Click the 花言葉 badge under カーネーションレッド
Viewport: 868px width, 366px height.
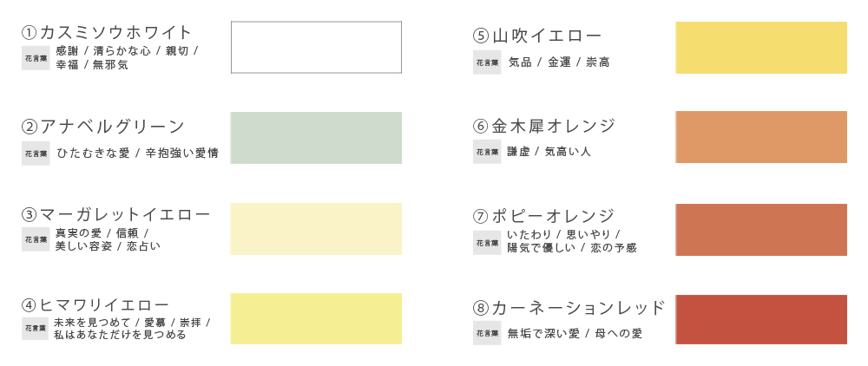487,333
